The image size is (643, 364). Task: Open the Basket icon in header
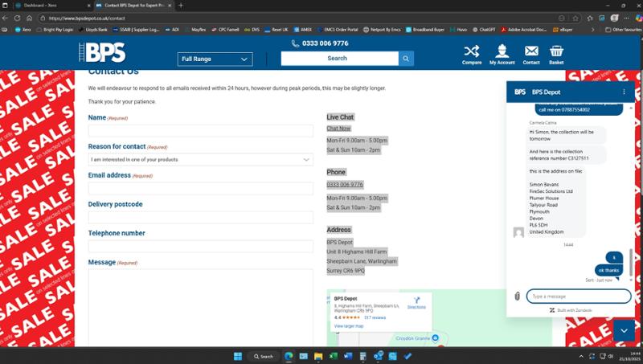tap(556, 51)
